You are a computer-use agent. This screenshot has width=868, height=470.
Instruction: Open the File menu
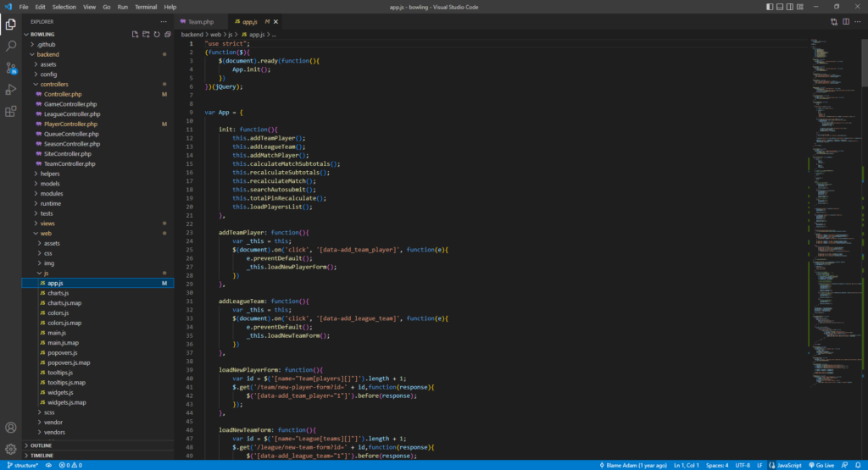tap(23, 7)
